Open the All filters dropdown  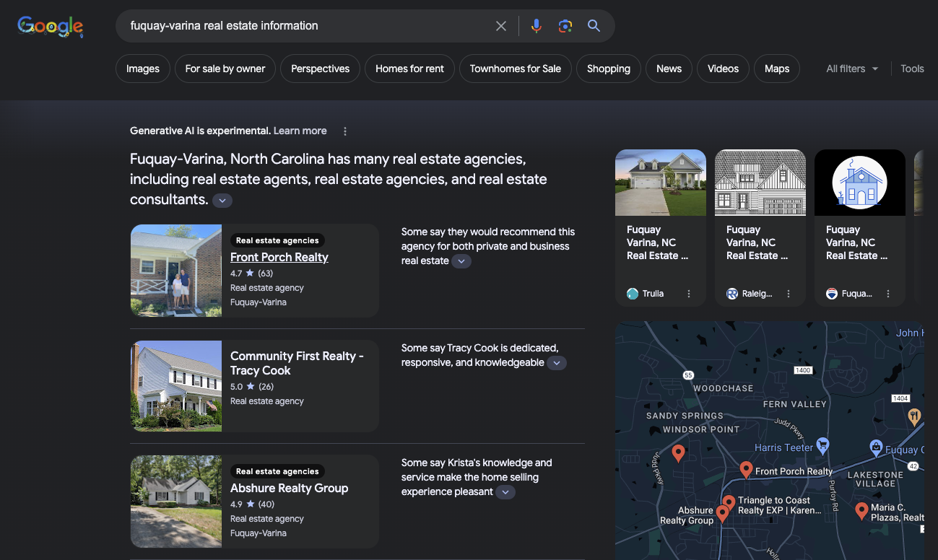click(852, 69)
